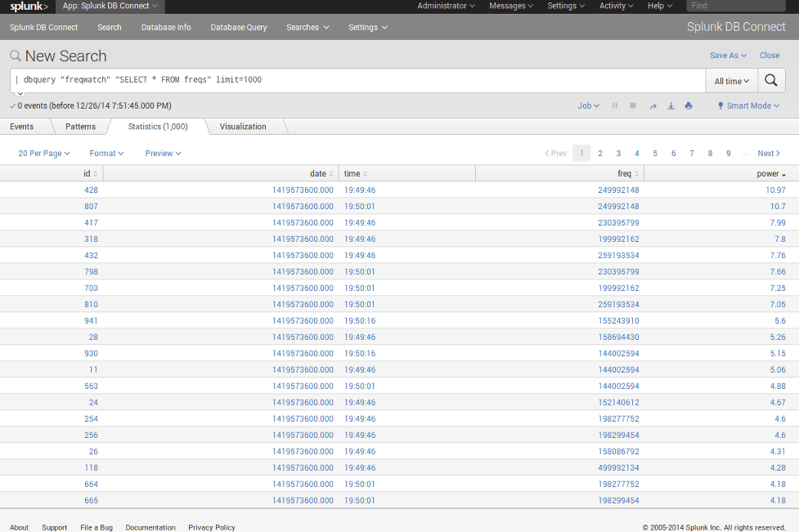
Task: Open the App: Splunk DB Connect dropdown
Action: click(x=110, y=6)
